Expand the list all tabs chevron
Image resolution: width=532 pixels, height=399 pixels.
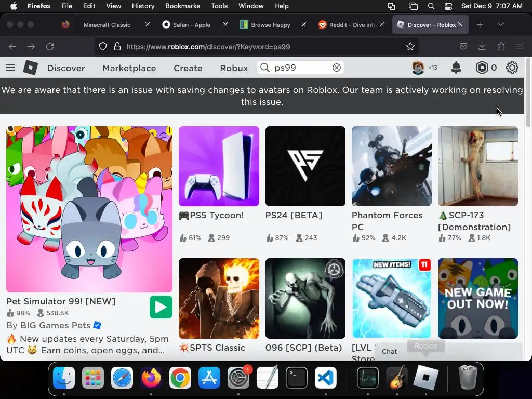500,25
